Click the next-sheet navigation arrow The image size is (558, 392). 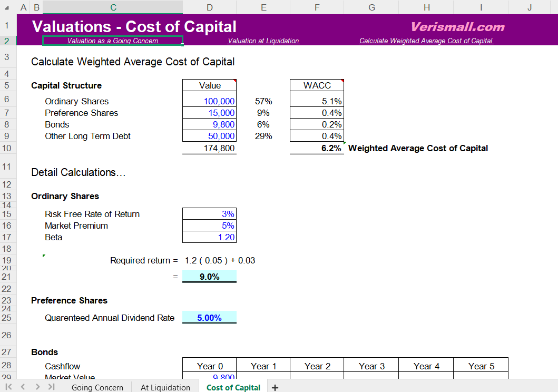[37, 387]
